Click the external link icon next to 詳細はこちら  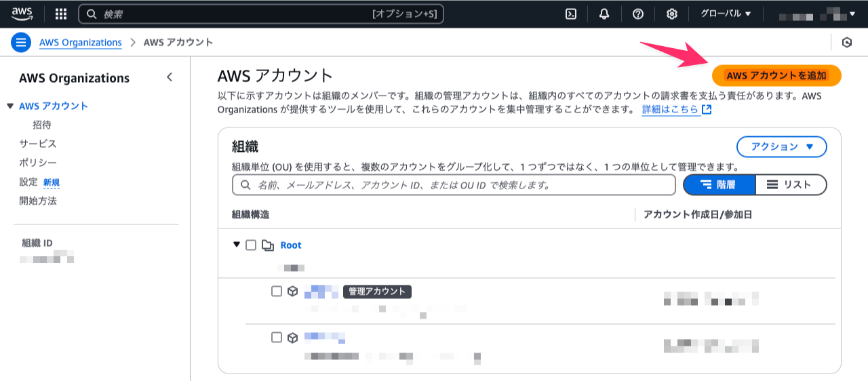[x=707, y=109]
